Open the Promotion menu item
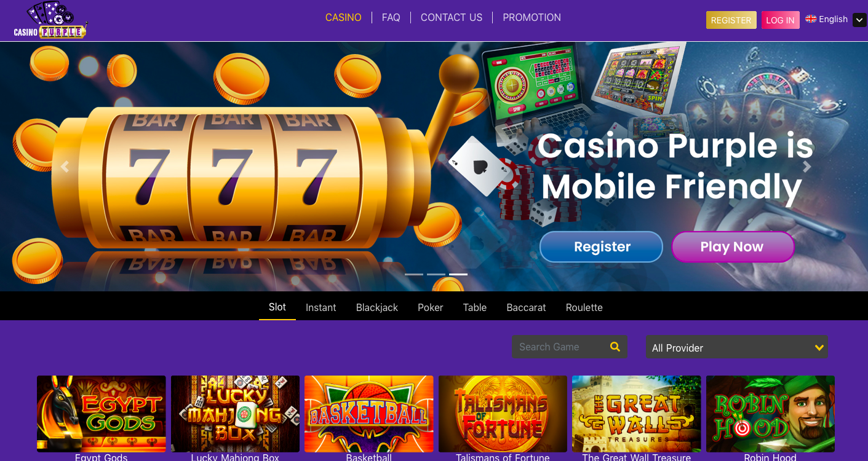 [x=532, y=18]
